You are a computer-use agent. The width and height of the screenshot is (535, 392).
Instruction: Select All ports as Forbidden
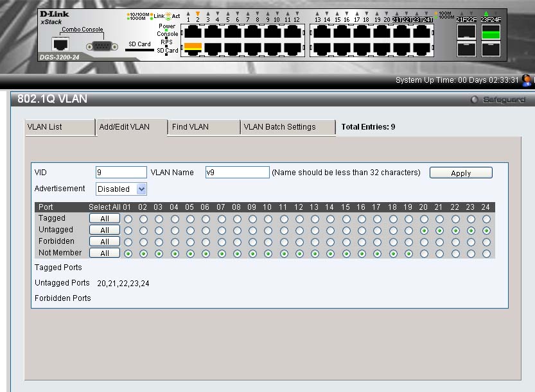[x=104, y=242]
